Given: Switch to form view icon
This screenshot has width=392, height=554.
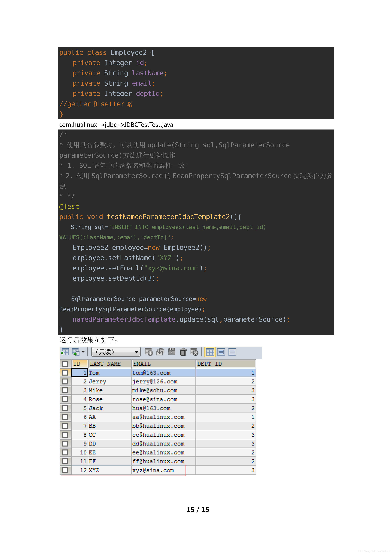Looking at the screenshot, I should pyautogui.click(x=221, y=352).
